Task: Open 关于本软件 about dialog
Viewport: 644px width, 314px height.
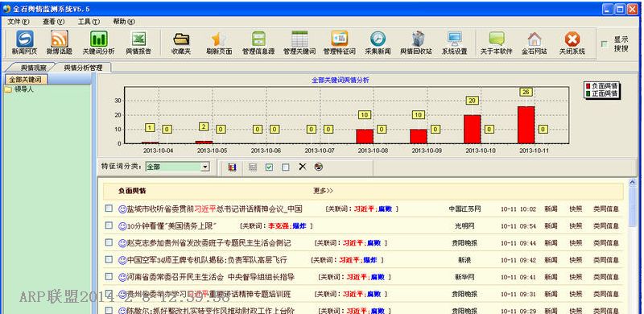Action: [x=497, y=43]
